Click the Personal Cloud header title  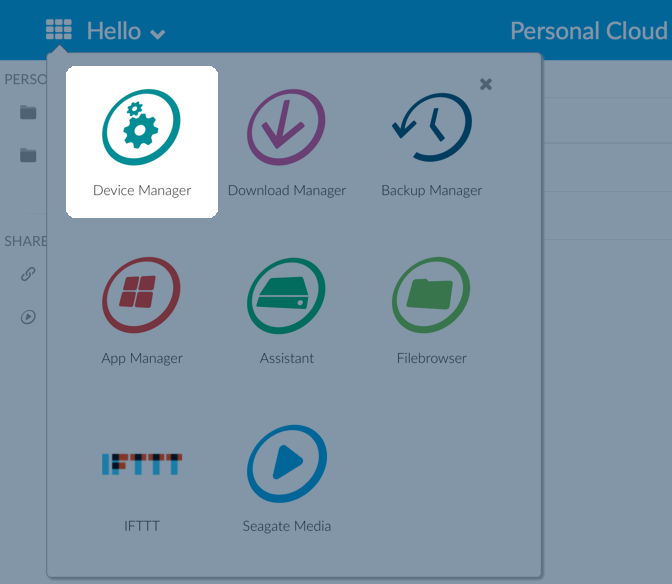(589, 31)
